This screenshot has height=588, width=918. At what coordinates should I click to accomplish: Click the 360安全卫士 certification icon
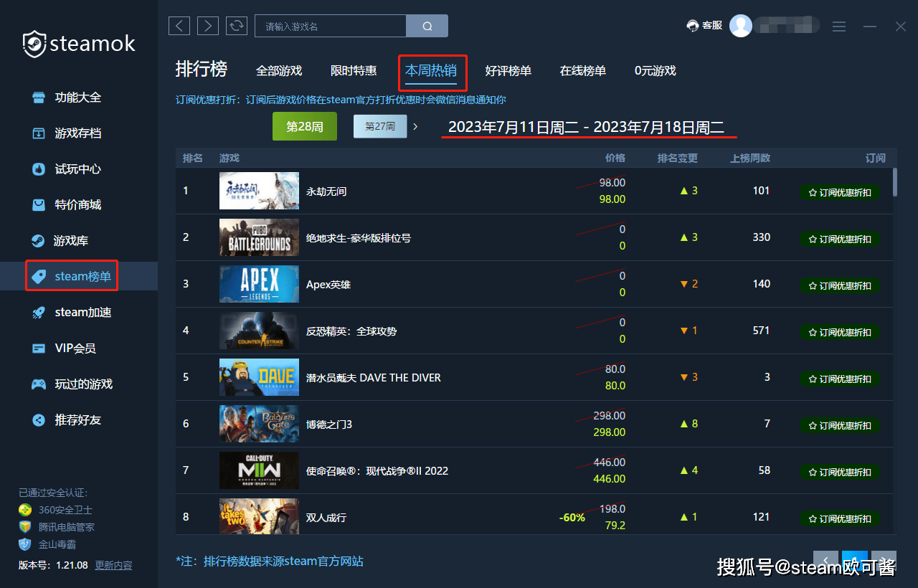[26, 510]
